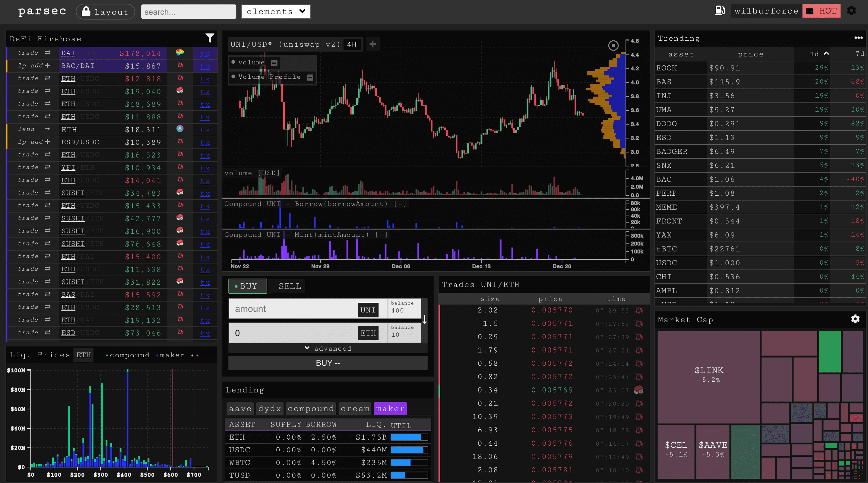Click uniswap icon on 0.005770 trade row
This screenshot has width=868, height=483.
coord(639,310)
